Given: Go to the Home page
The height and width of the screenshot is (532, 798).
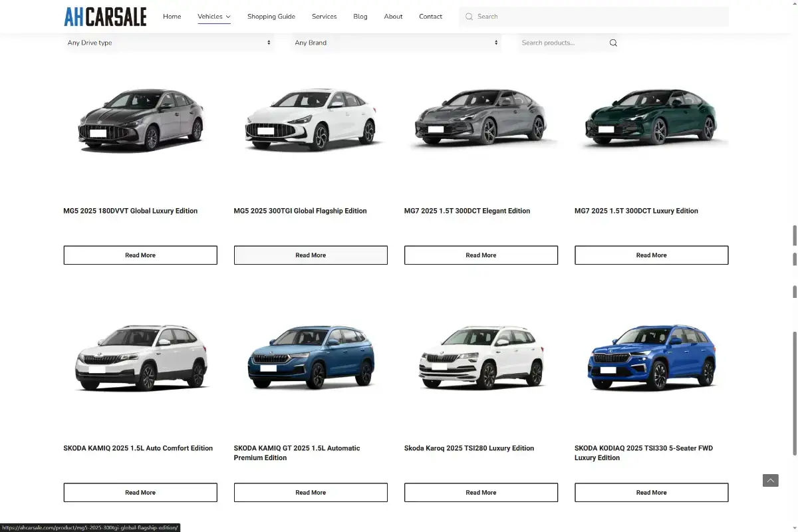Looking at the screenshot, I should tap(172, 17).
